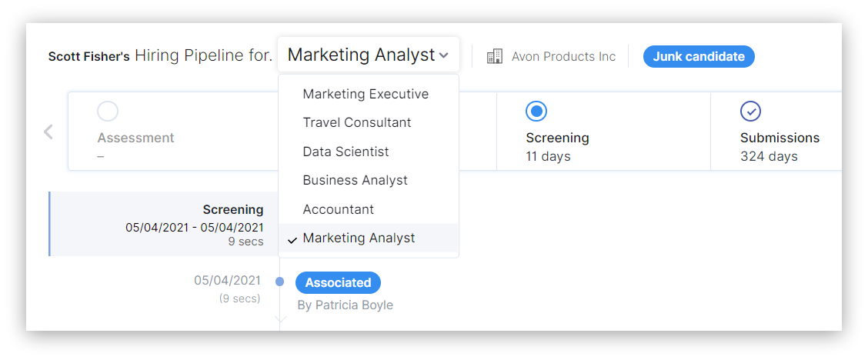Screen dimensions: 868x360
Task: Click the blue timeline dot marker
Action: (279, 282)
